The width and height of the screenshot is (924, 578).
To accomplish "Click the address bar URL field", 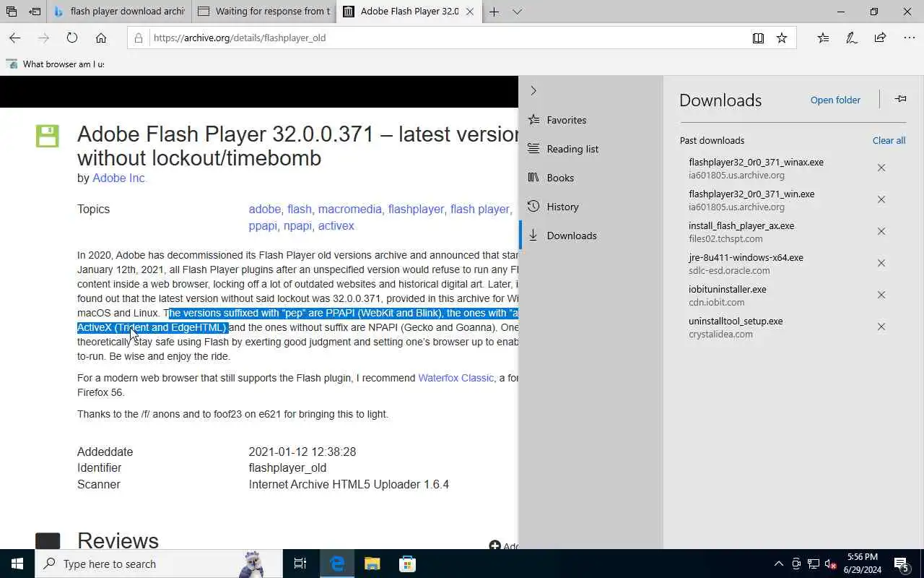I will (x=448, y=38).
